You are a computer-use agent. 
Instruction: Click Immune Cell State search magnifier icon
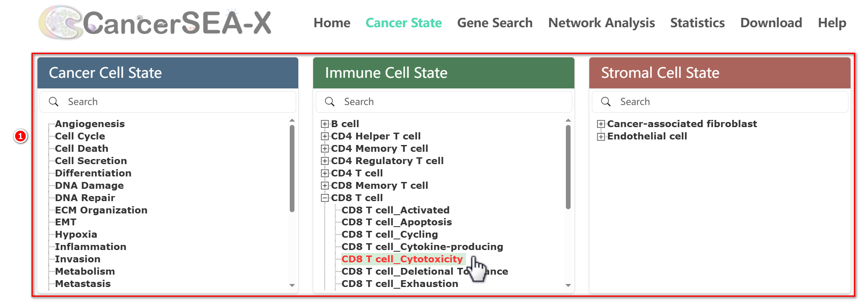(x=330, y=102)
